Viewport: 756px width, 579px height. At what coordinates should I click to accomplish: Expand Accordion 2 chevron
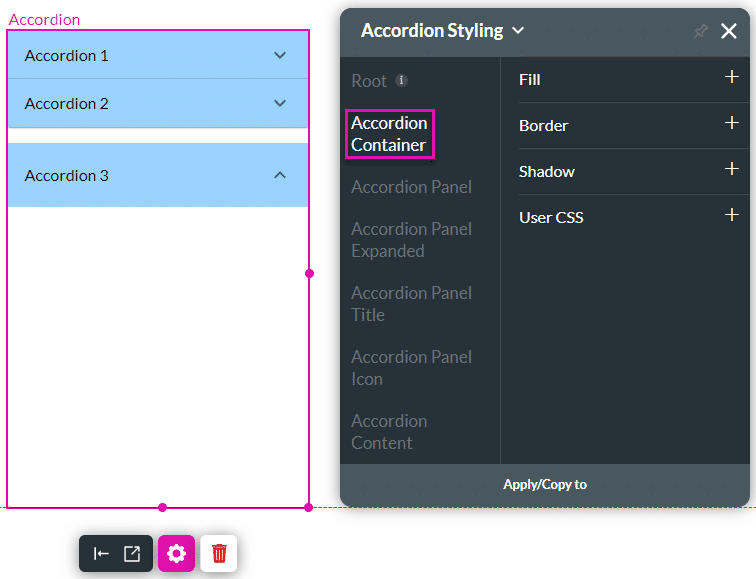(280, 103)
